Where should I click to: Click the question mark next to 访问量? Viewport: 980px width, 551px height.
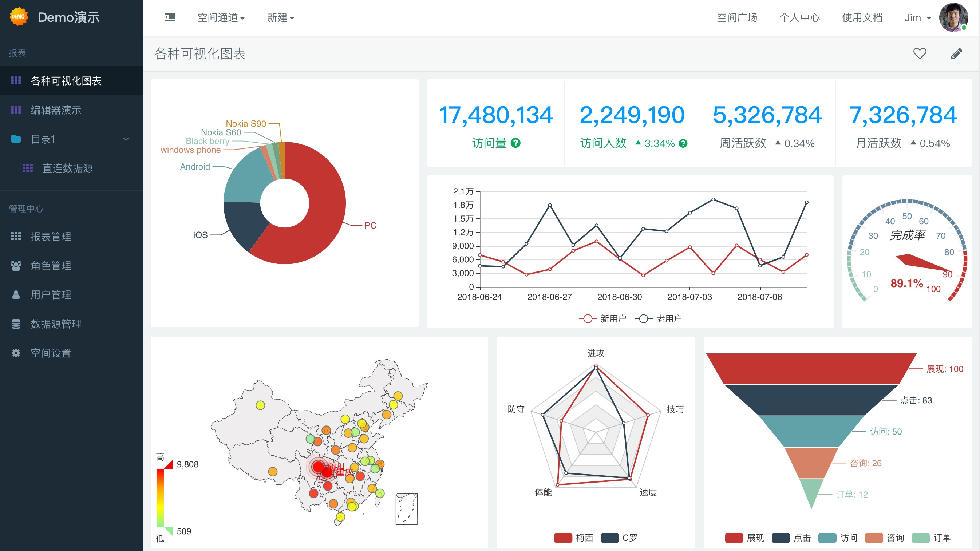[515, 143]
